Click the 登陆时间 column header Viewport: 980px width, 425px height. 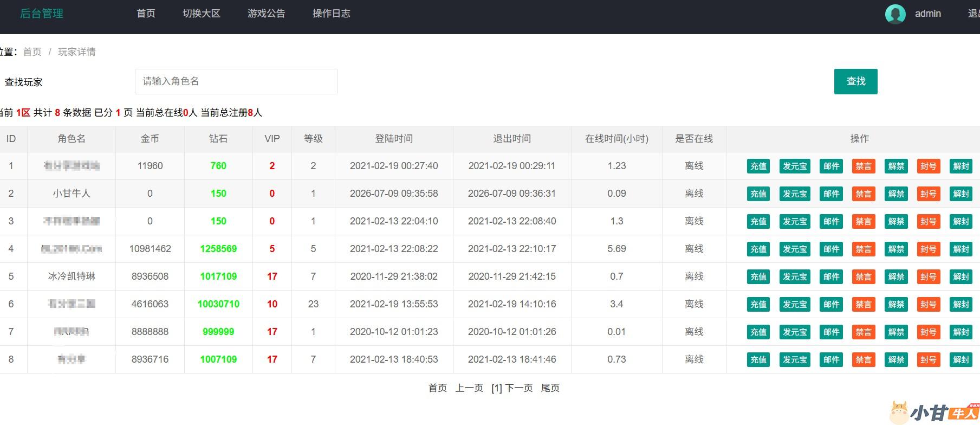point(394,139)
